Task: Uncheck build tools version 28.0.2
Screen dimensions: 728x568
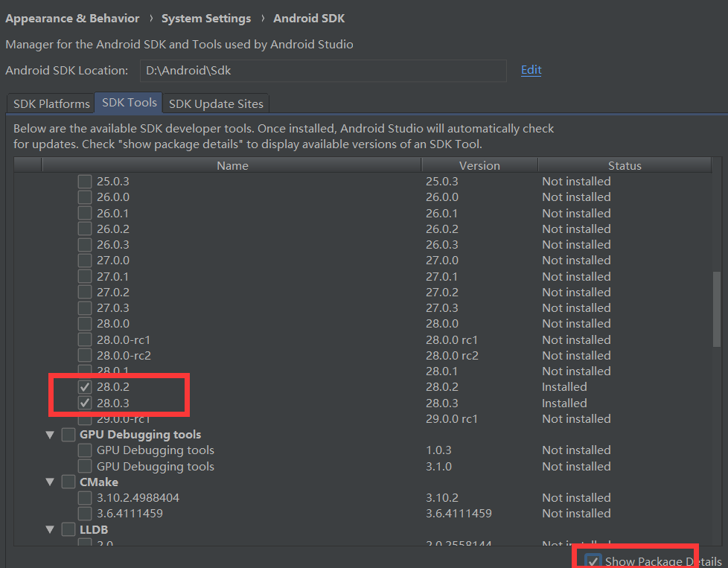Action: (84, 386)
